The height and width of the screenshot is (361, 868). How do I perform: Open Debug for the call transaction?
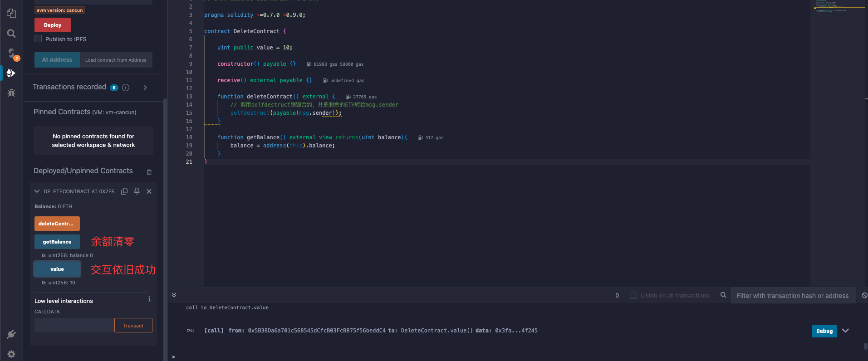pyautogui.click(x=824, y=331)
